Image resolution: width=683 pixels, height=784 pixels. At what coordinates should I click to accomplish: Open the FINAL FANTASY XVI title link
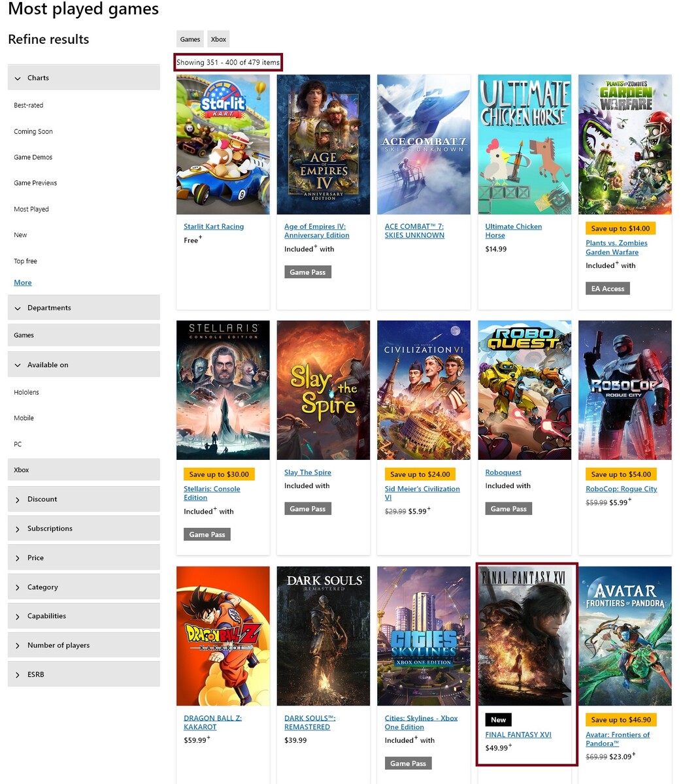point(518,734)
